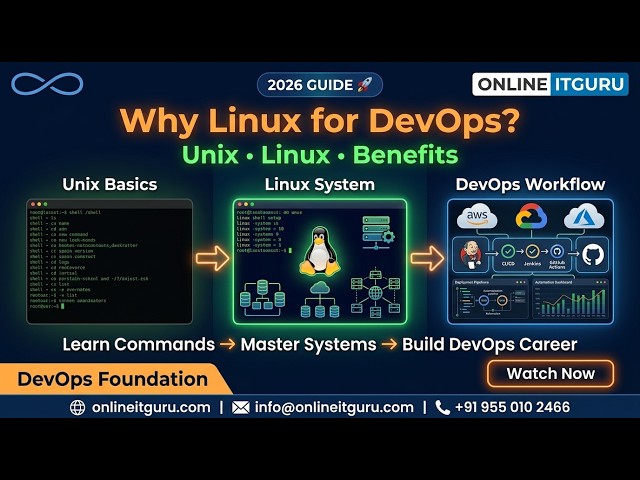Click the "Master Systems" text
Viewport: 640px width, 480px height.
click(308, 344)
